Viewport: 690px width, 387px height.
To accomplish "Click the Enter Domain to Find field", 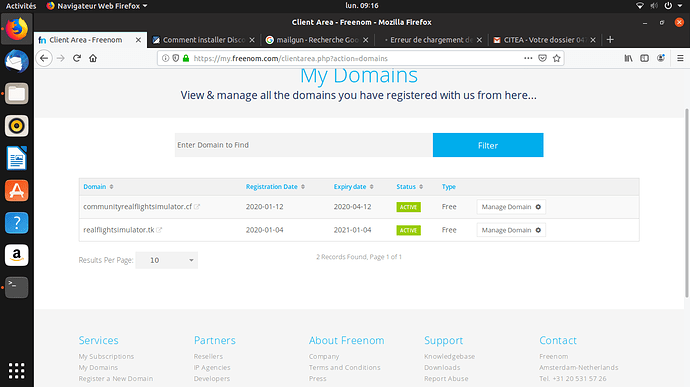I will coord(304,145).
